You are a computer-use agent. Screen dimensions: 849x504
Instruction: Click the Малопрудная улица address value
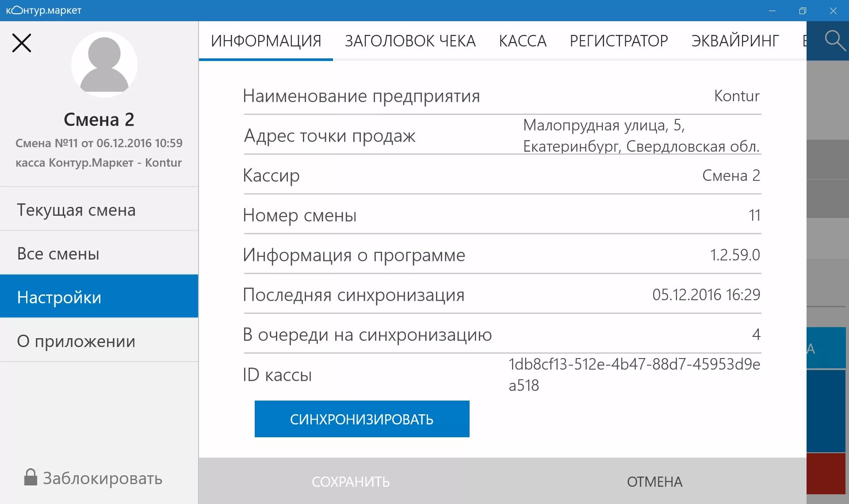pyautogui.click(x=641, y=135)
